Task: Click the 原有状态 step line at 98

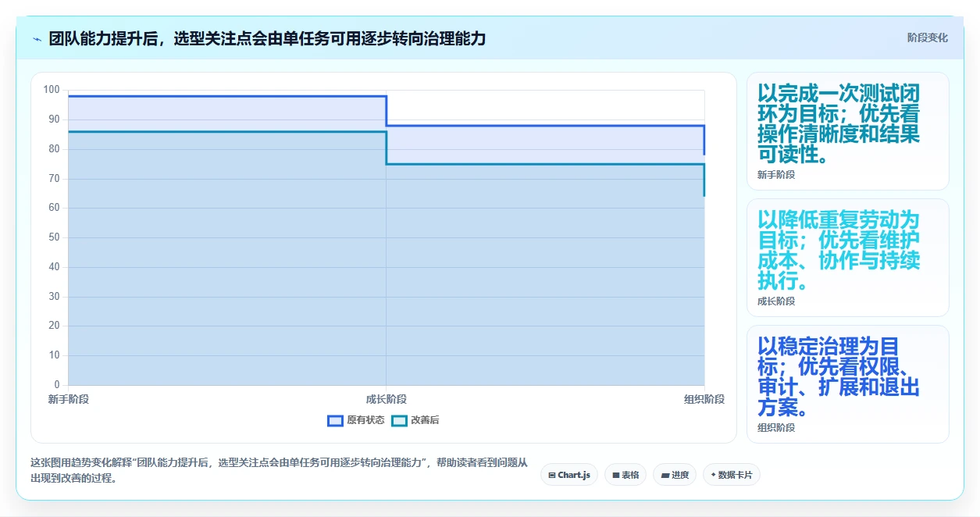Action: pos(227,96)
